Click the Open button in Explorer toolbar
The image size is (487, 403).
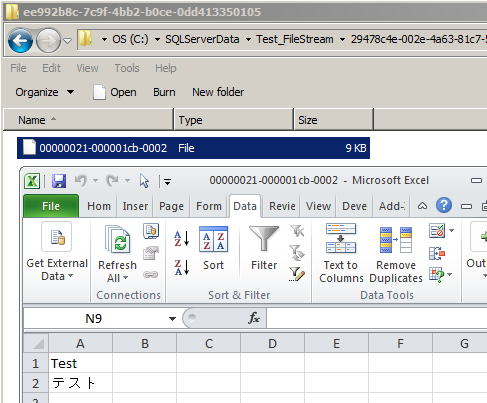click(x=115, y=92)
